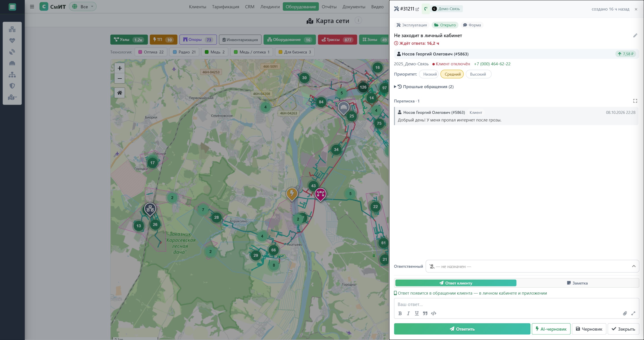
Task: Toggle the Для бизнеса 3 filter
Action: 295,52
